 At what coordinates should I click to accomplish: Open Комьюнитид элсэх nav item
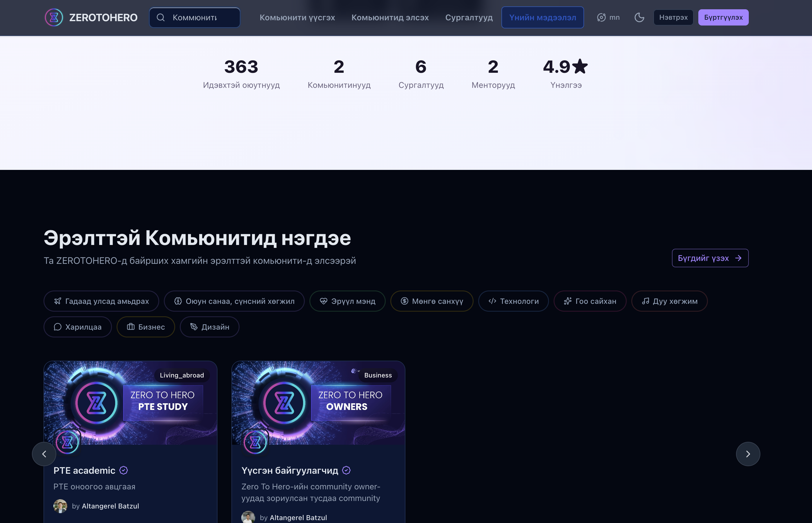click(390, 17)
